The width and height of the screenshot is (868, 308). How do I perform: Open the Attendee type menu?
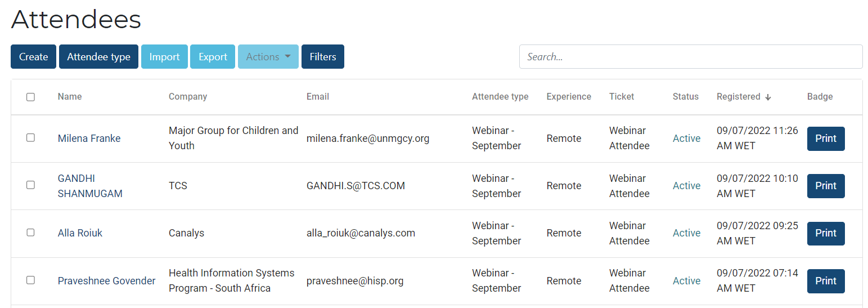pyautogui.click(x=98, y=57)
